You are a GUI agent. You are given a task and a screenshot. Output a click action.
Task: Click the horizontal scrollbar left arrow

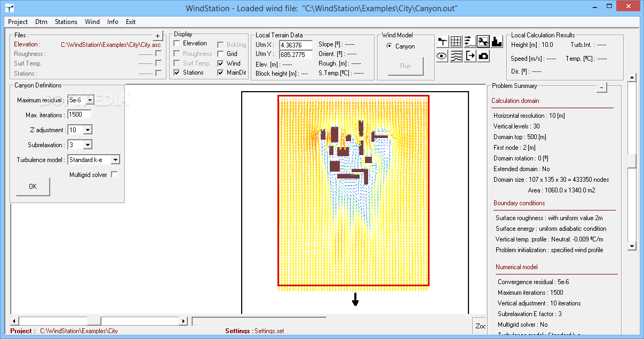(15, 321)
